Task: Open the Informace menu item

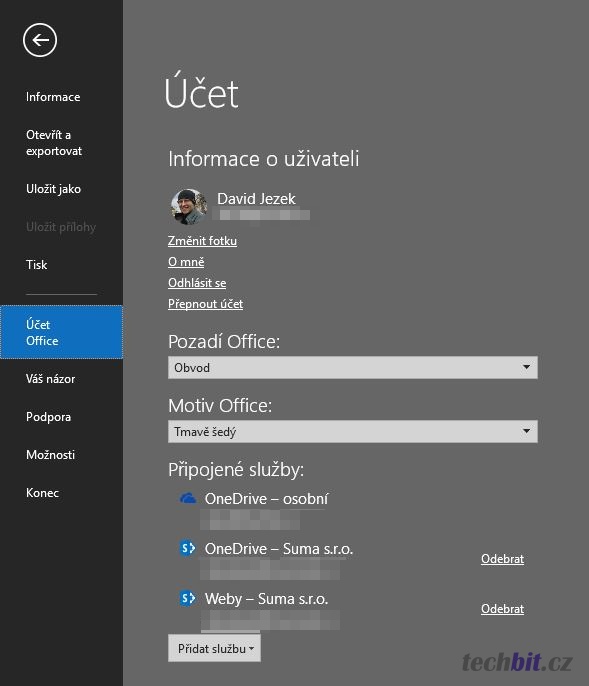Action: [53, 97]
